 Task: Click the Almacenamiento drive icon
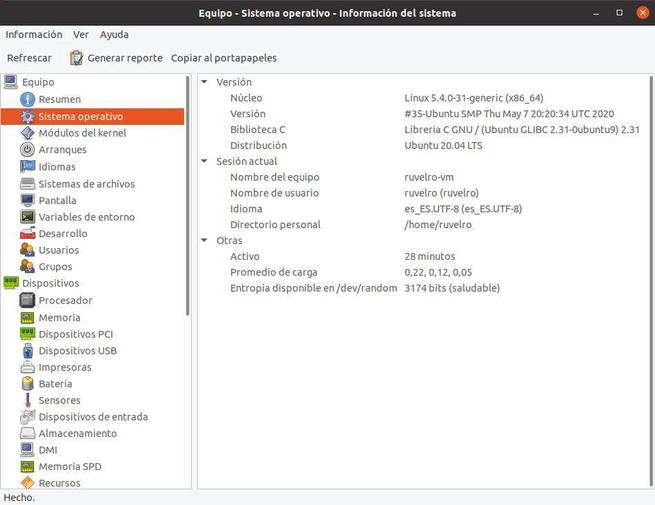click(x=28, y=433)
